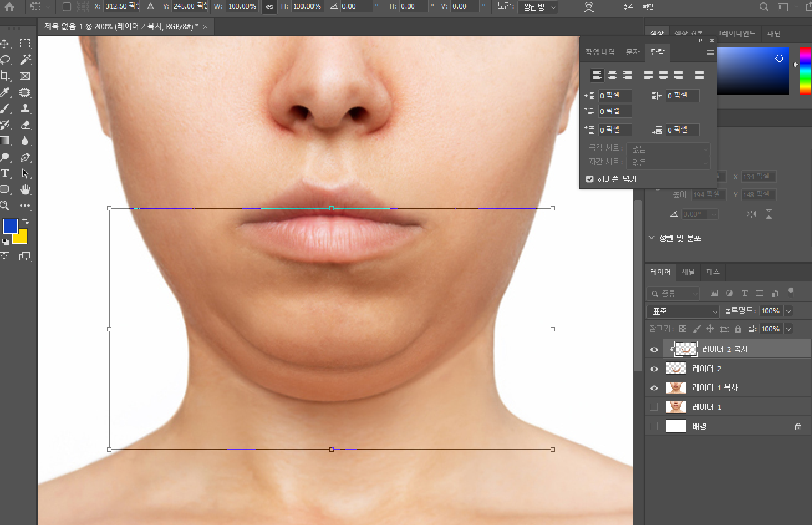Open the 자간 세트 dropdown
The image size is (812, 525).
[x=668, y=163]
